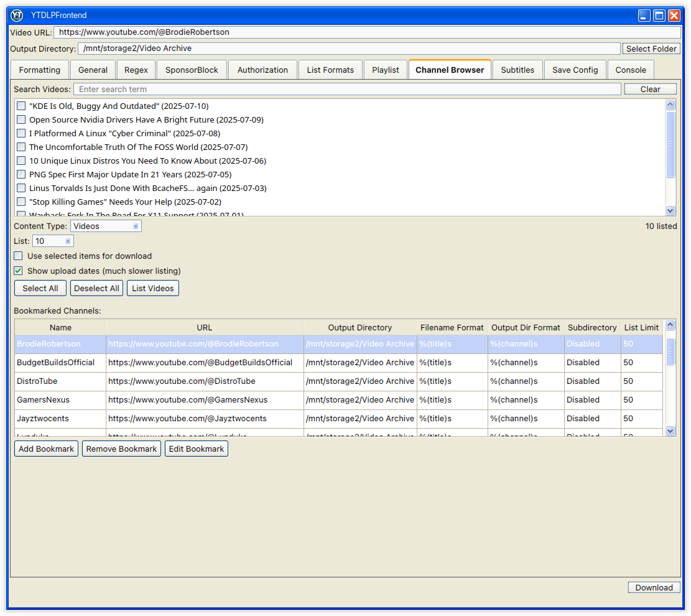Image resolution: width=691 pixels, height=616 pixels.
Task: Click the Select Folder button
Action: point(651,49)
